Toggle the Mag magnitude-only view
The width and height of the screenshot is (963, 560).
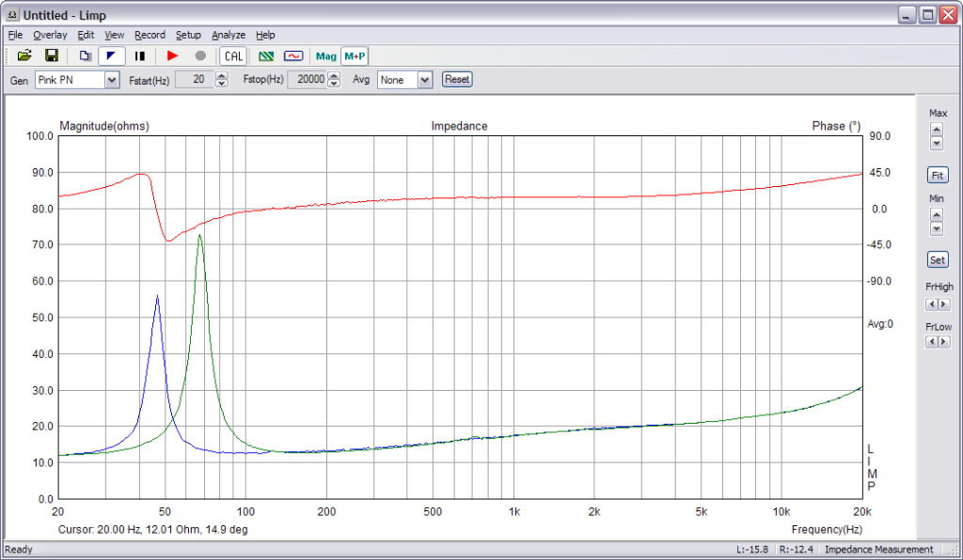click(326, 56)
